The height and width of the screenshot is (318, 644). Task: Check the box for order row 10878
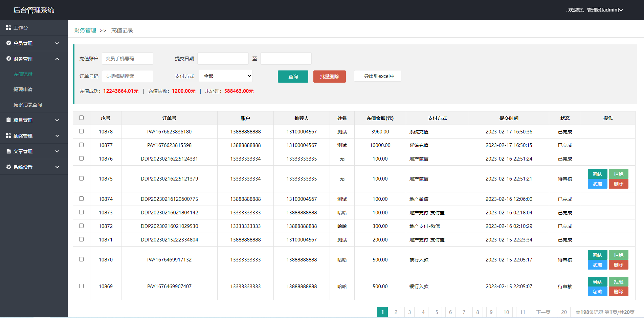pyautogui.click(x=81, y=131)
